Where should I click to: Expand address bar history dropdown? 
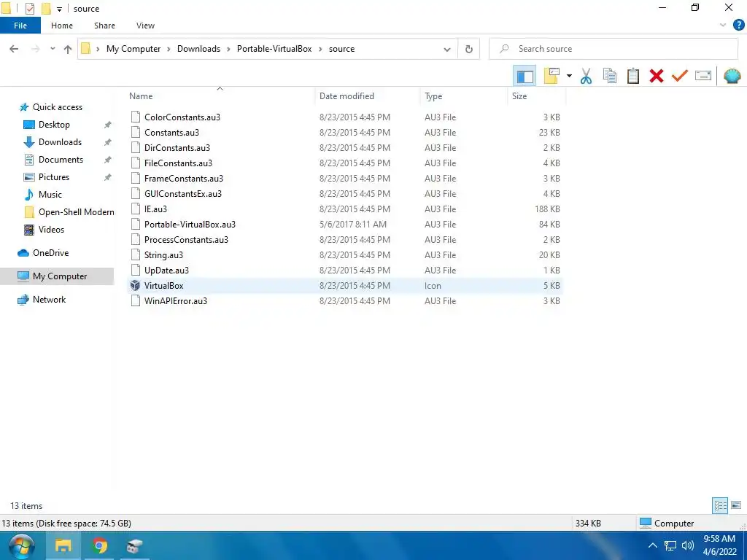pos(447,49)
